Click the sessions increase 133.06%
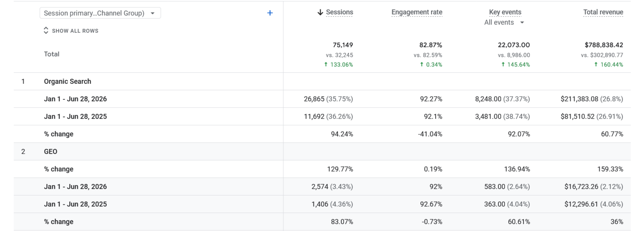The height and width of the screenshot is (231, 644). tap(339, 65)
